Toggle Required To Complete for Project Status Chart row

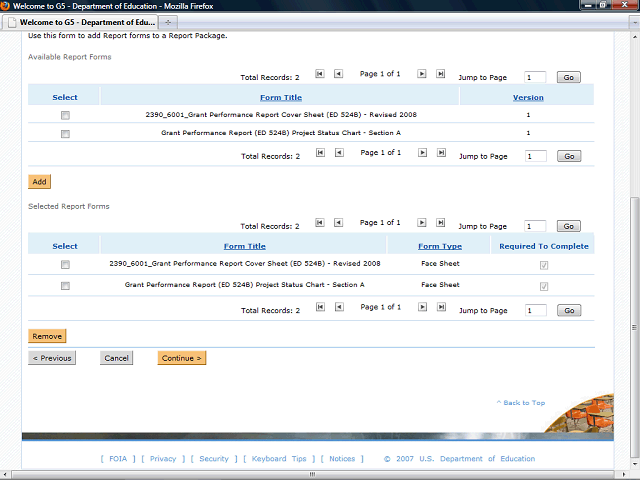[544, 287]
